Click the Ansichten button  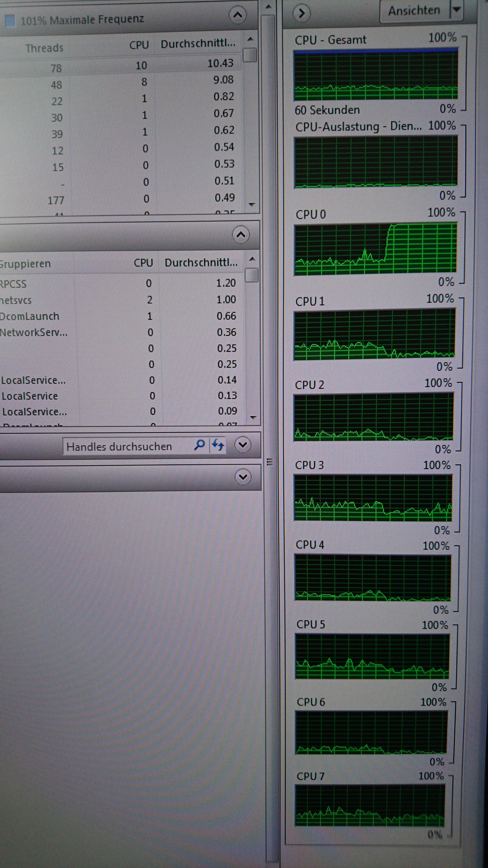point(414,11)
